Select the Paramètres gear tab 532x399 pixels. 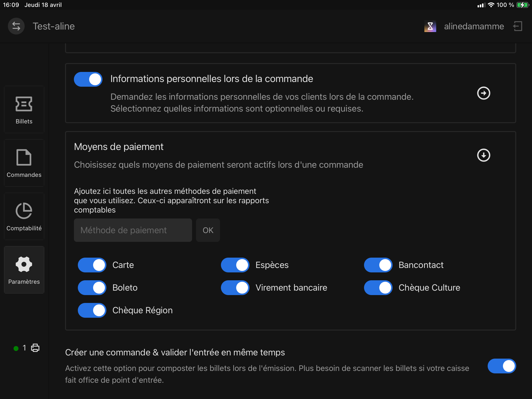24,270
